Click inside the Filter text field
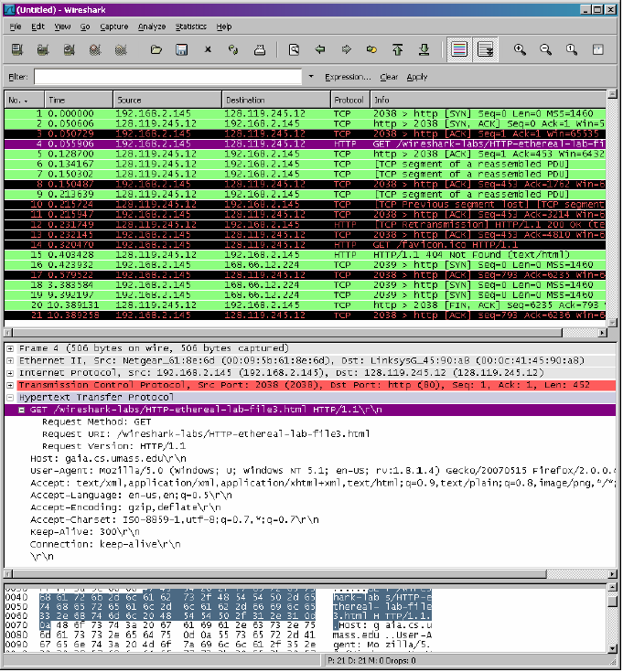 tap(168, 77)
